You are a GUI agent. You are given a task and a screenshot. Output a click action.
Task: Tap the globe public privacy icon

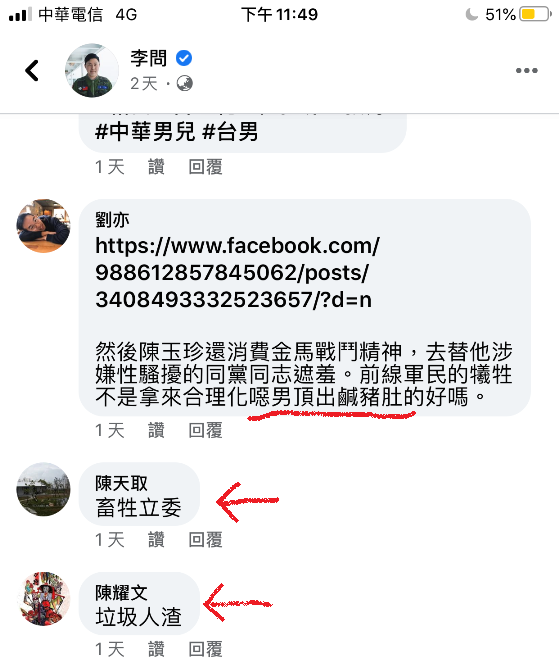coord(185,84)
